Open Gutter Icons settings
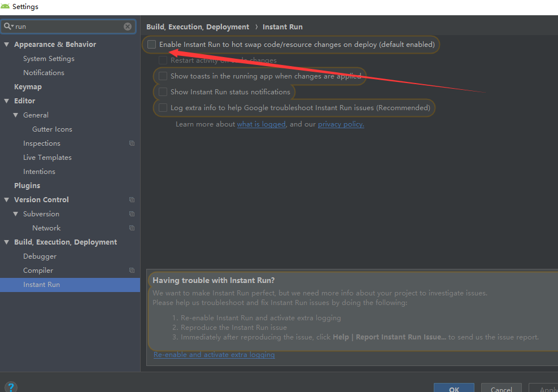The image size is (558, 392). 53,129
